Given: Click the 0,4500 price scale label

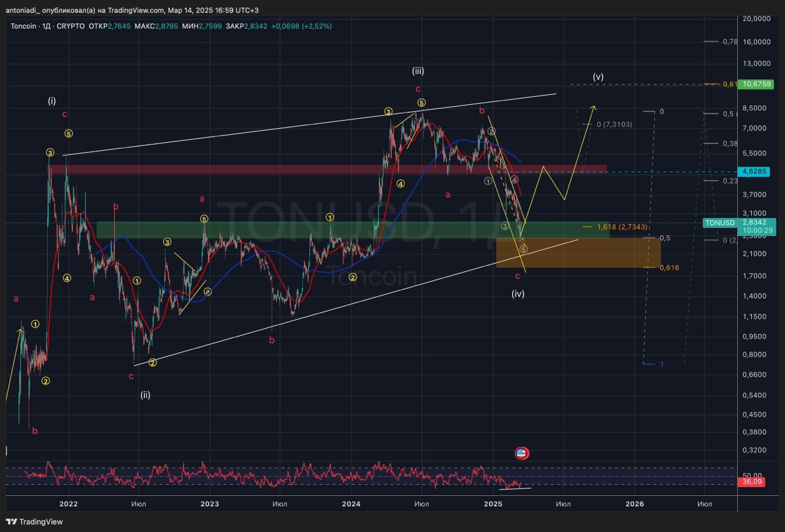Looking at the screenshot, I should [x=754, y=414].
